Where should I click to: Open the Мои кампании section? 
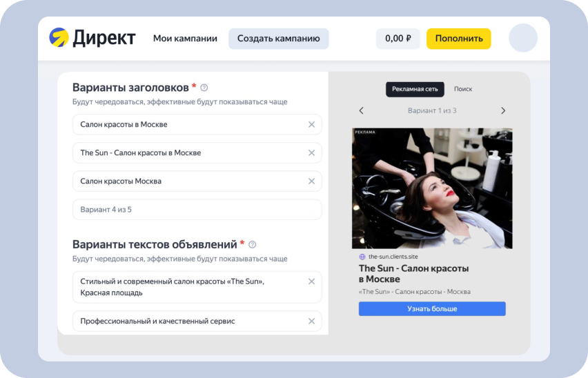pyautogui.click(x=185, y=39)
